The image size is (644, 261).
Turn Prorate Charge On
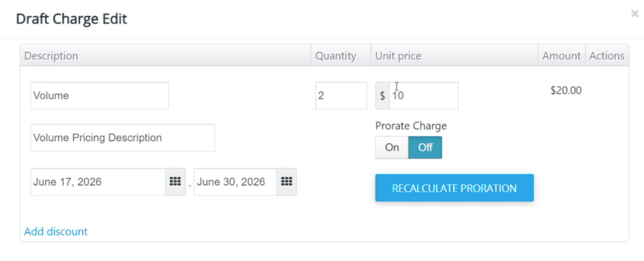(x=392, y=147)
